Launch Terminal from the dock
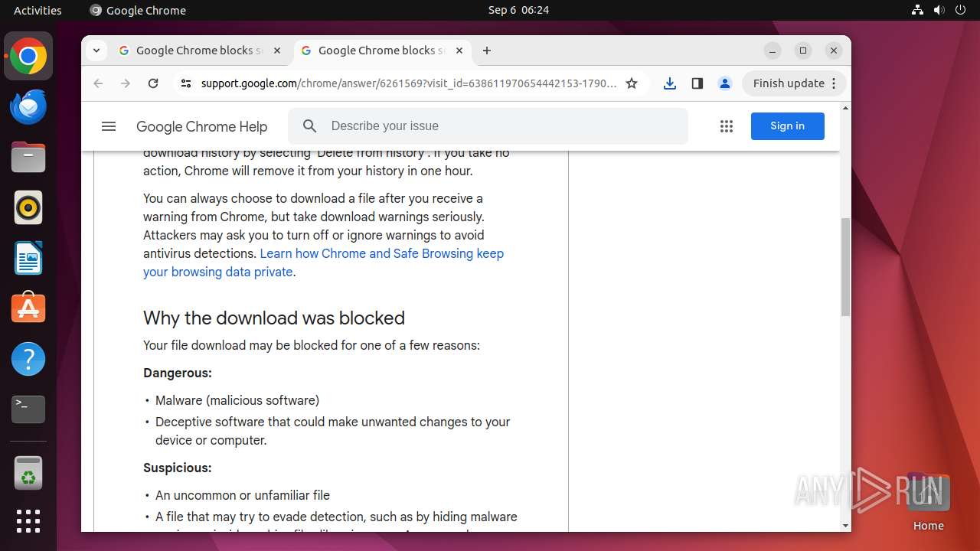This screenshot has width=980, height=551. point(28,409)
